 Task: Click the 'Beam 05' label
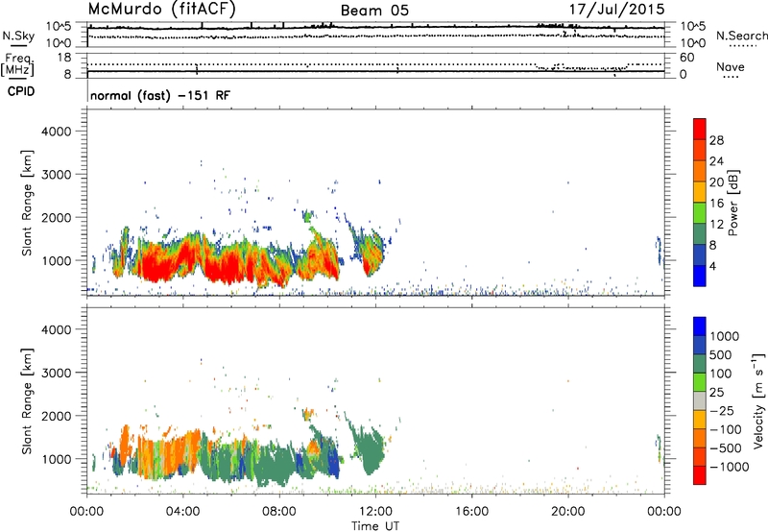374,11
